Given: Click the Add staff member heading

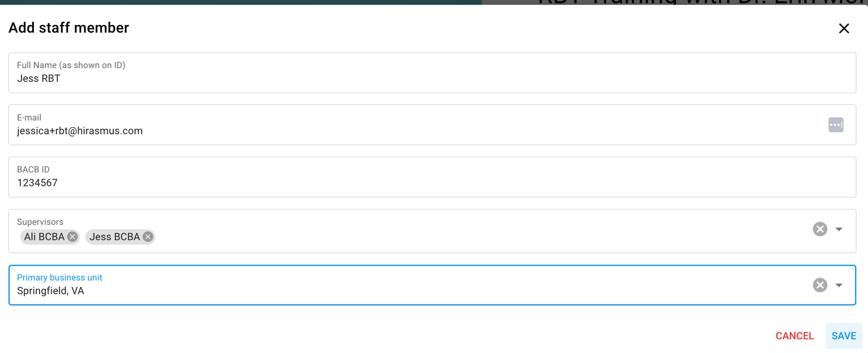Looking at the screenshot, I should (x=69, y=28).
